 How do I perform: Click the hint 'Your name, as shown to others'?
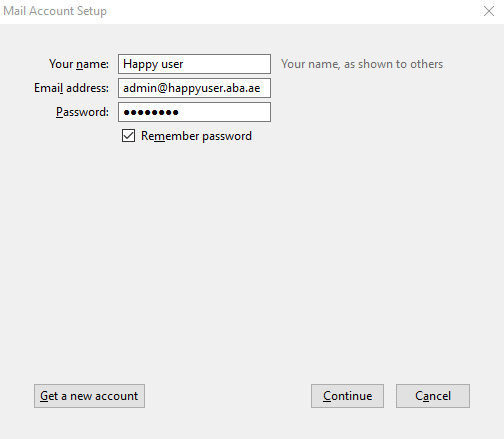[362, 64]
